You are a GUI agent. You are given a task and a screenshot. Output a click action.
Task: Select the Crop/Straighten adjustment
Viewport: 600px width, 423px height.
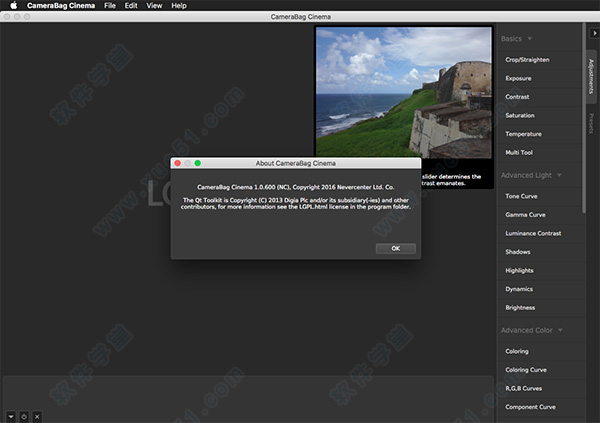click(540, 60)
